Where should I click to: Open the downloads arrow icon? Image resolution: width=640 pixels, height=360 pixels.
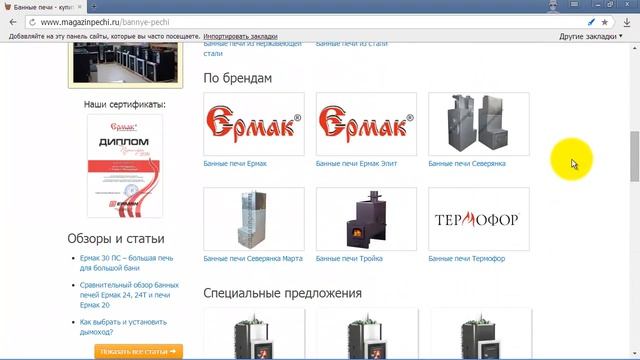[x=627, y=22]
